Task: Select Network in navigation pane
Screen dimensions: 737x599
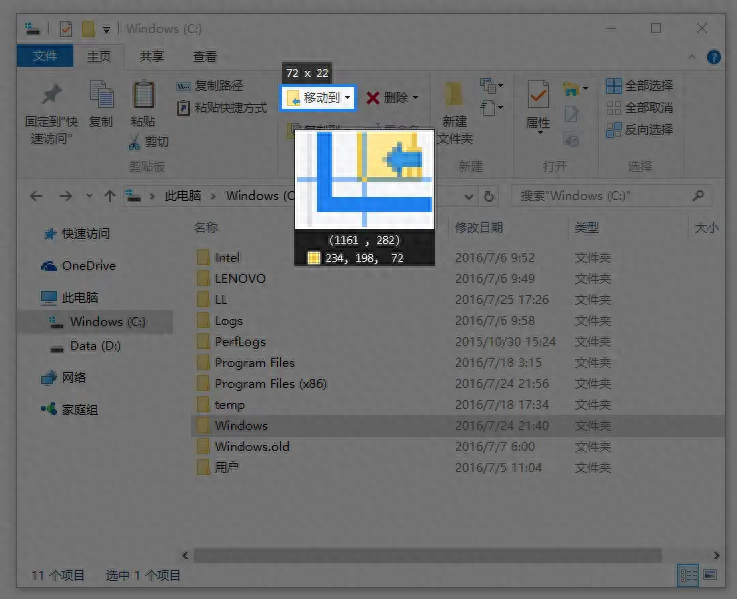Action: tap(63, 378)
